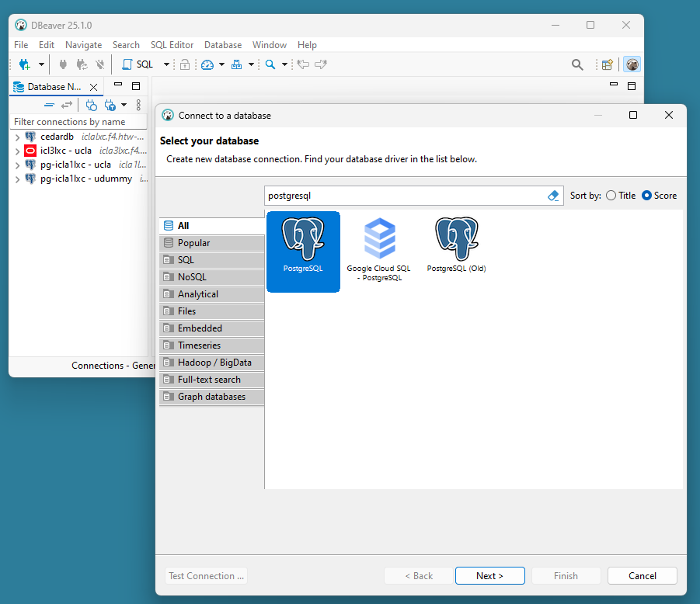Open the Search icon dropdown arrow
This screenshot has height=604, width=700.
tap(284, 64)
